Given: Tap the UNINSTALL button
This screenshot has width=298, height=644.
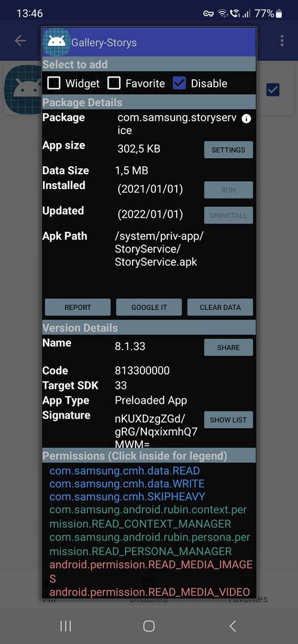Looking at the screenshot, I should pos(229,215).
